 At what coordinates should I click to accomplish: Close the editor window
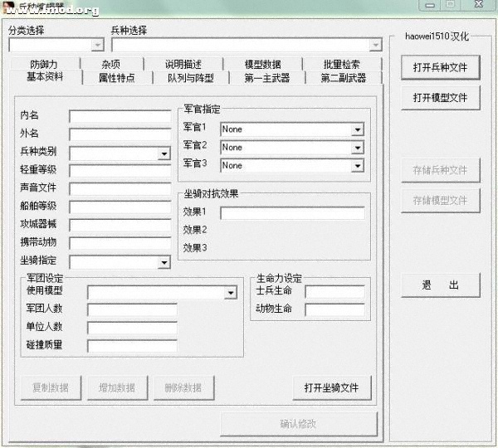point(479,4)
